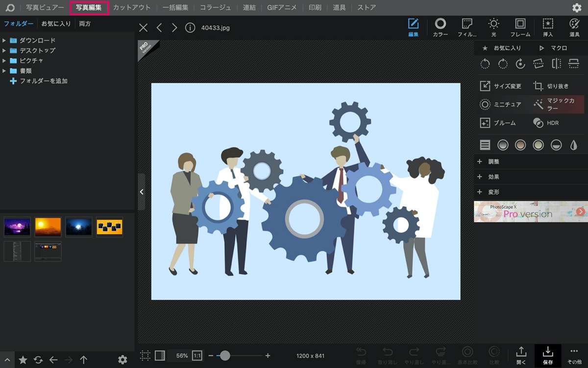Expand the ダウンロード folder

pos(4,40)
